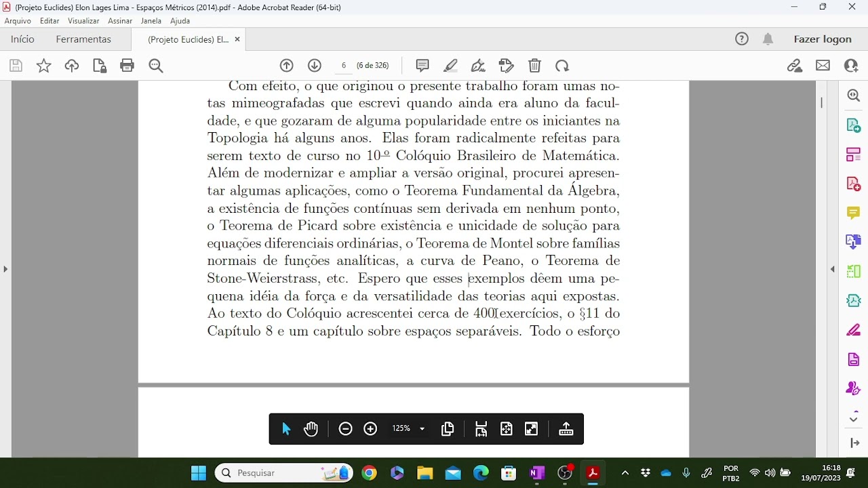
Task: Show hidden system tray icons
Action: 625,473
